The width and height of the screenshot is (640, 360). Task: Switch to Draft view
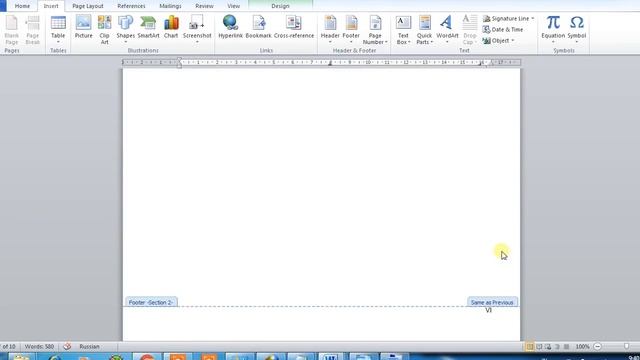(566, 347)
